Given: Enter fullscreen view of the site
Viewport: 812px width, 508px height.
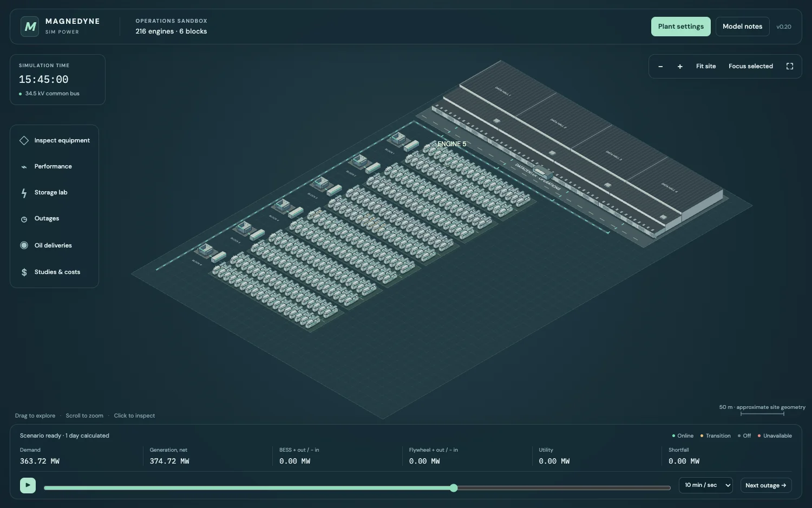Looking at the screenshot, I should pos(790,66).
